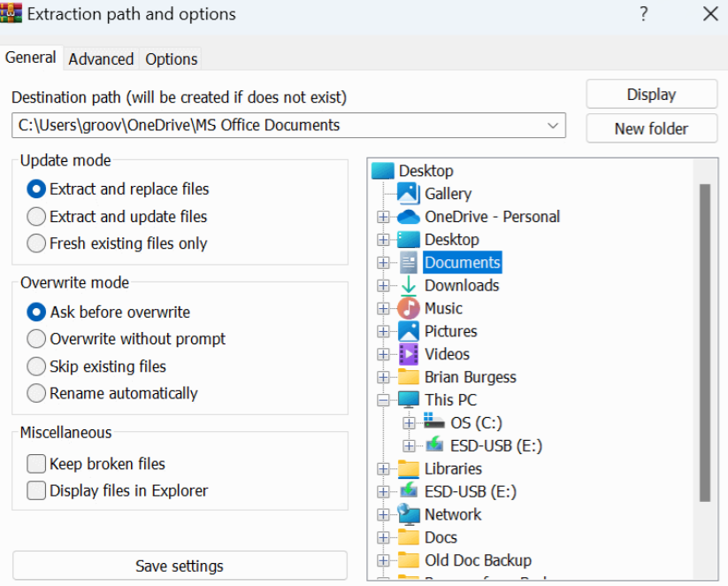Click the OneDrive - Personal cloud icon
728x586 pixels.
pos(408,216)
